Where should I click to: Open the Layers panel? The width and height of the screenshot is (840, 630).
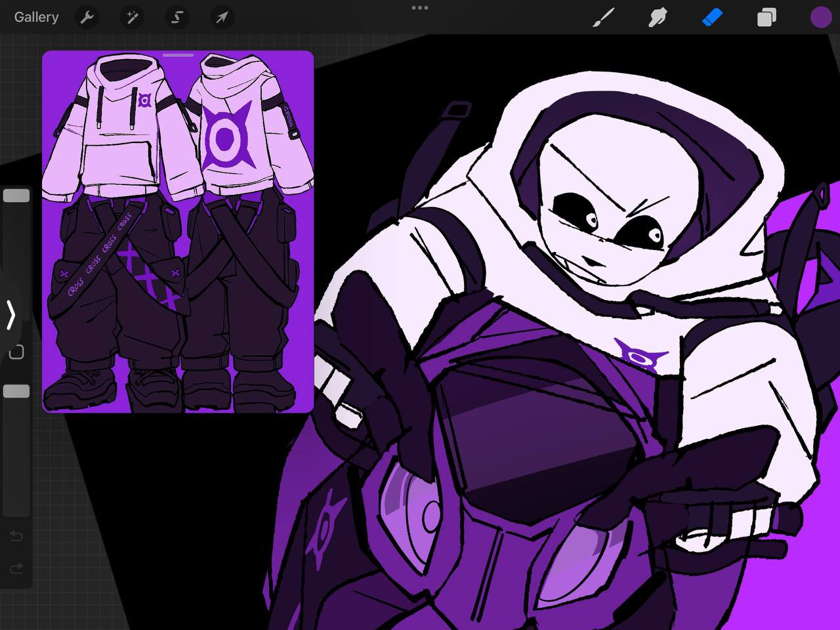pos(766,17)
